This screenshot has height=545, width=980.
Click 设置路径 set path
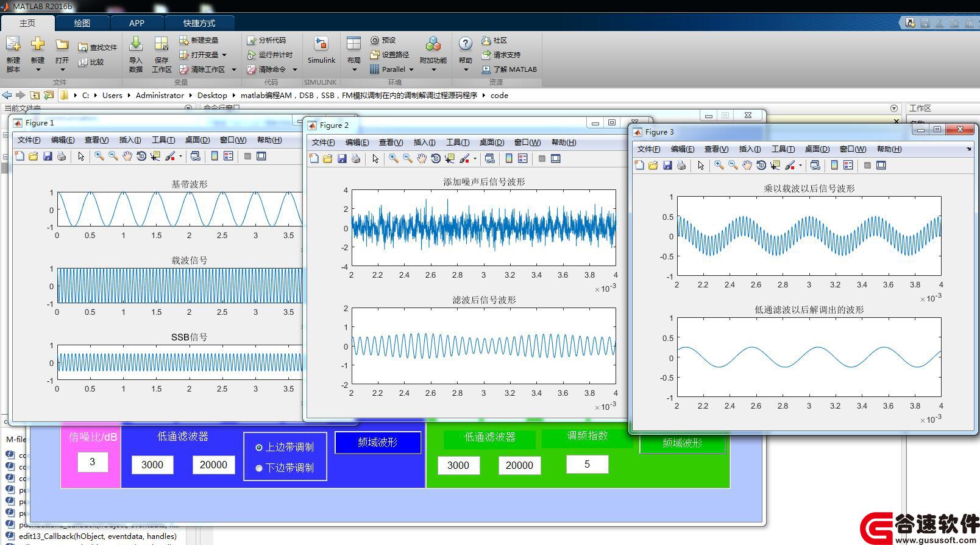pyautogui.click(x=389, y=54)
